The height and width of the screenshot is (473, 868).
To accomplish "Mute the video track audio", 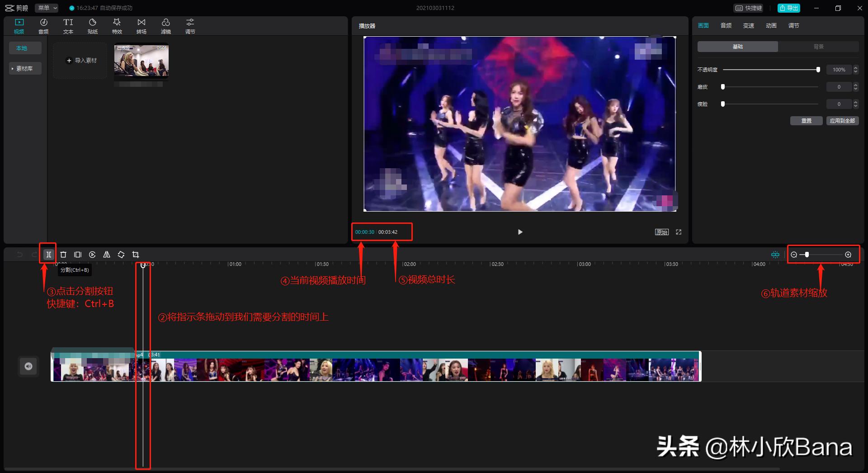I will point(28,366).
